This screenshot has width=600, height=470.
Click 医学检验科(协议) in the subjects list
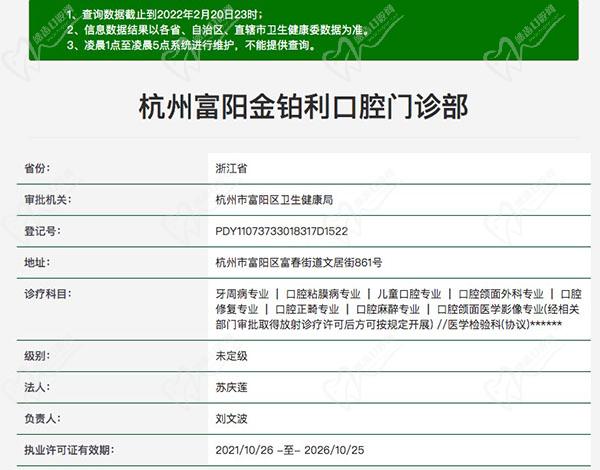click(489, 325)
